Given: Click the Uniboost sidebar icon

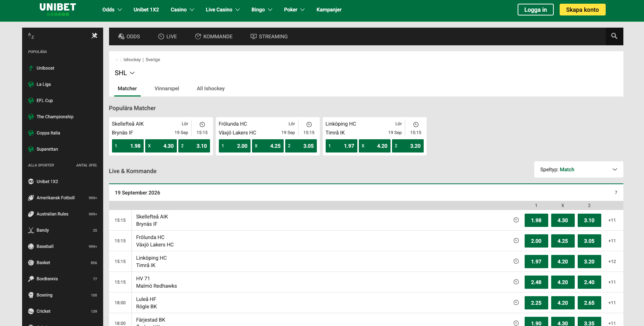Looking at the screenshot, I should [x=31, y=68].
